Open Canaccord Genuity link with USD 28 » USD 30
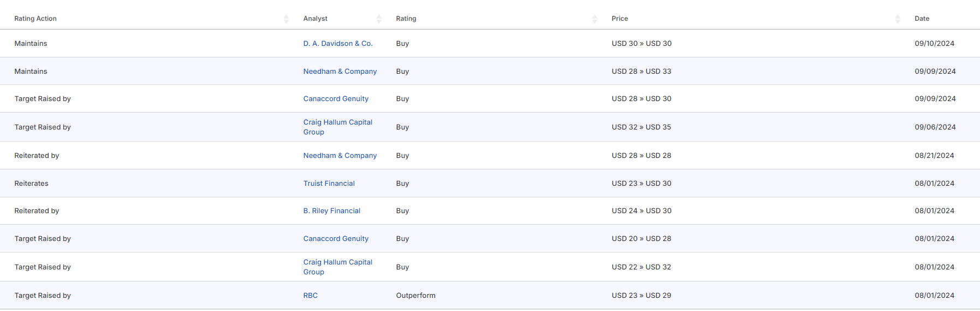This screenshot has width=980, height=311. 336,98
